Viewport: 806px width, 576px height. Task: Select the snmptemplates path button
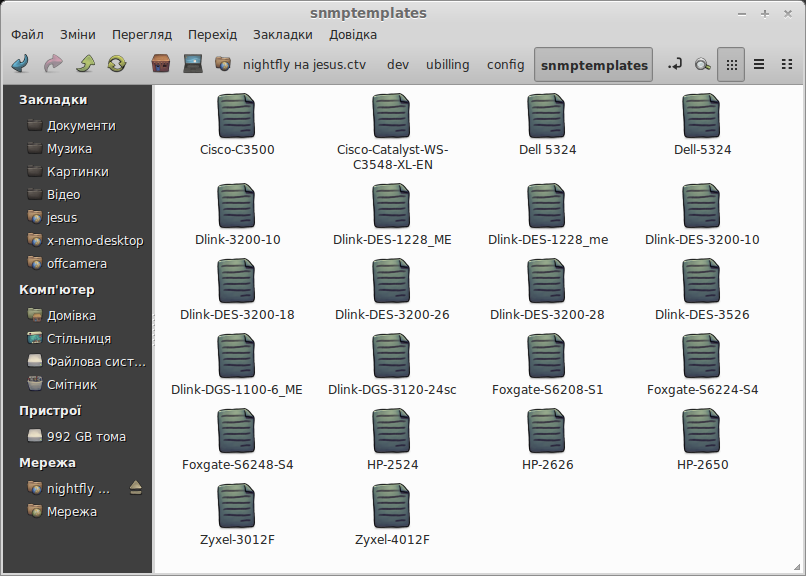[594, 65]
